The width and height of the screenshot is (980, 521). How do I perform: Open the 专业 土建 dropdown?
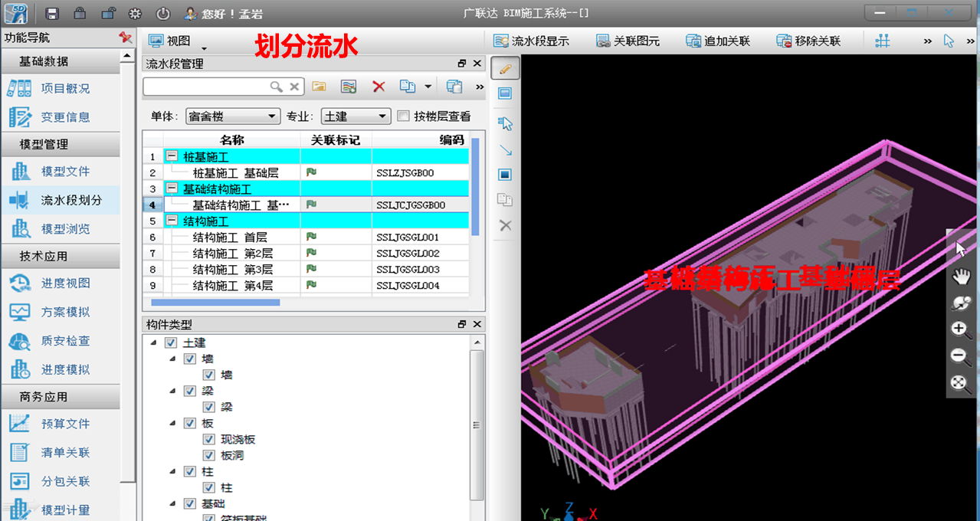356,116
